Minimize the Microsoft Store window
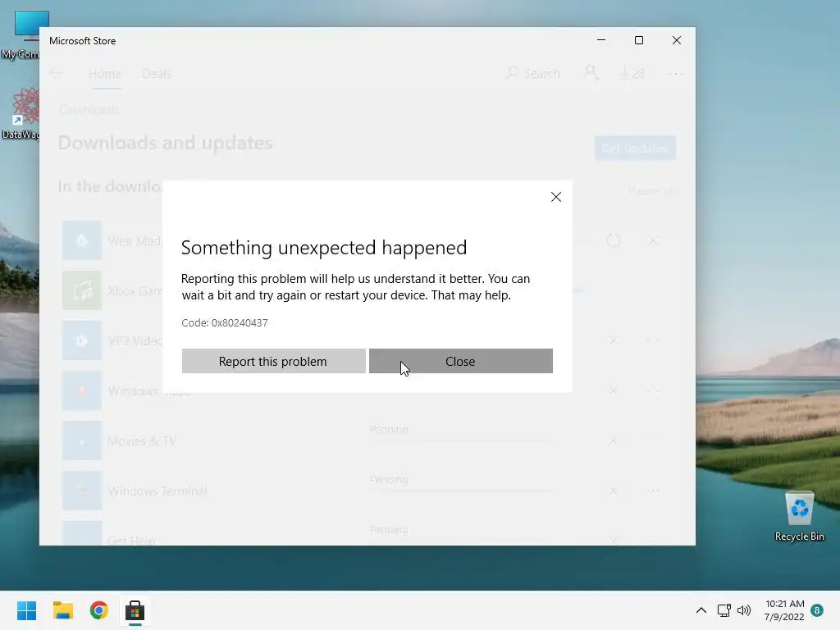Image resolution: width=840 pixels, height=630 pixels. [x=601, y=40]
